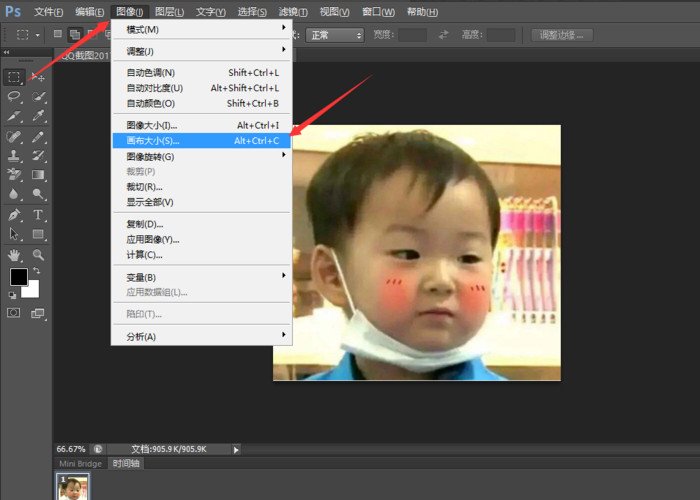700x500 pixels.
Task: Click the 图像(I) menu
Action: pyautogui.click(x=129, y=12)
